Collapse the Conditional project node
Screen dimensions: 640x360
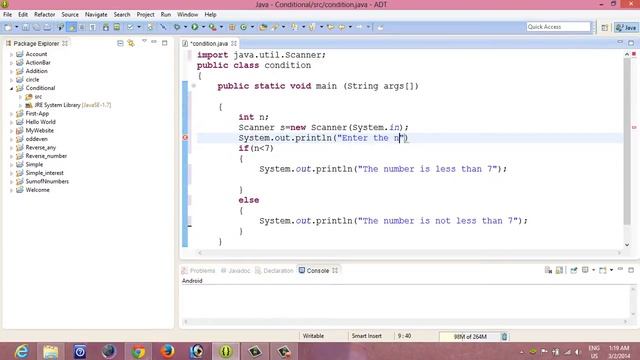[11, 88]
